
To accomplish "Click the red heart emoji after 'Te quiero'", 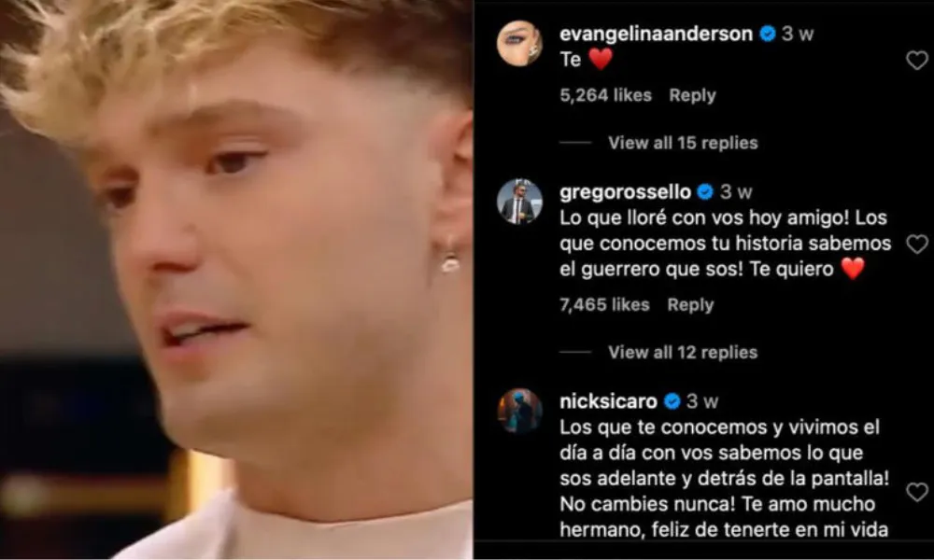I will pyautogui.click(x=853, y=269).
